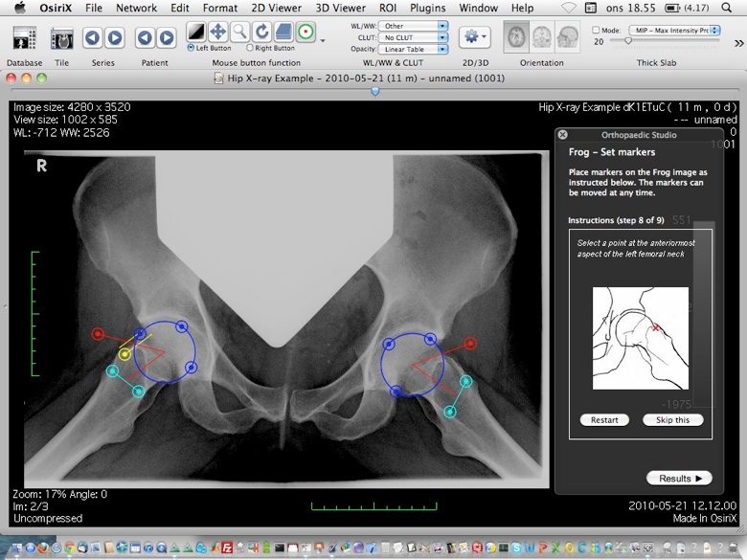Click the Tile layout icon

click(x=61, y=38)
